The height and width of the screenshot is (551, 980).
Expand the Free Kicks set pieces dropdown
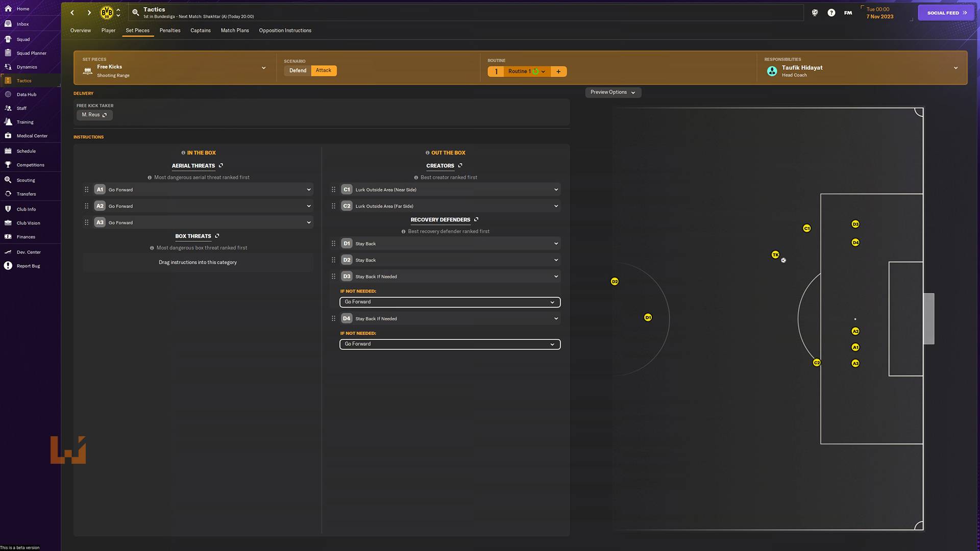coord(263,67)
